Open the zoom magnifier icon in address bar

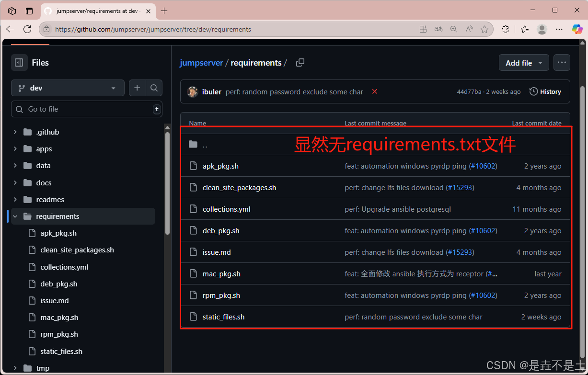pos(454,29)
